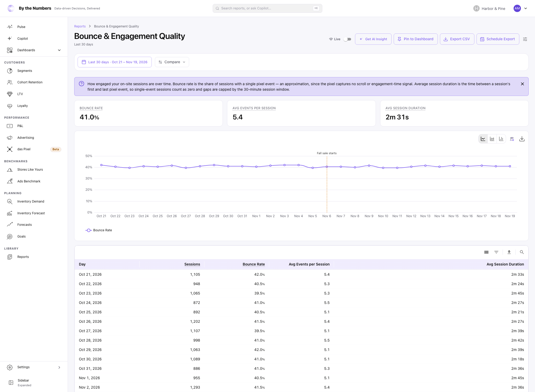The height and width of the screenshot is (392, 535).
Task: Toggle the Live switch
Action: tap(347, 39)
